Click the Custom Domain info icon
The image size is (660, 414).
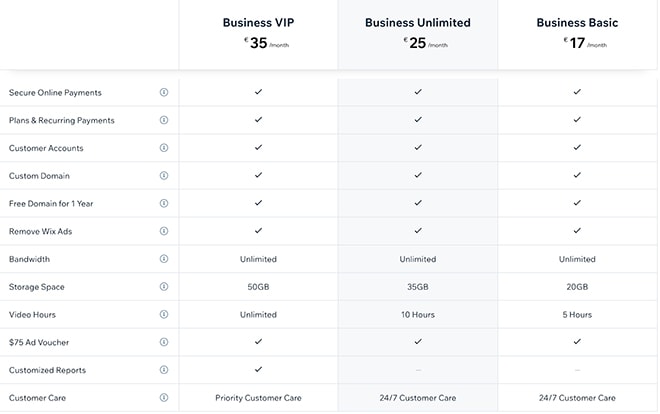point(164,175)
